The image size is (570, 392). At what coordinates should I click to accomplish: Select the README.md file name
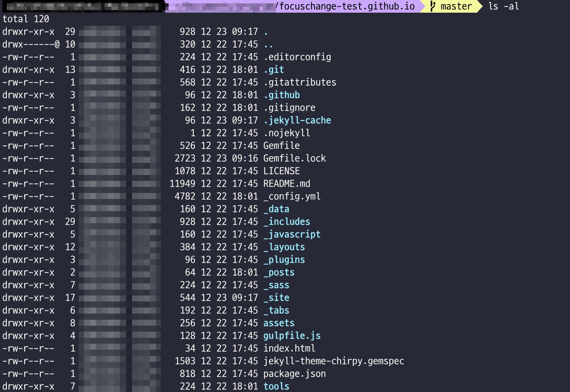point(286,184)
